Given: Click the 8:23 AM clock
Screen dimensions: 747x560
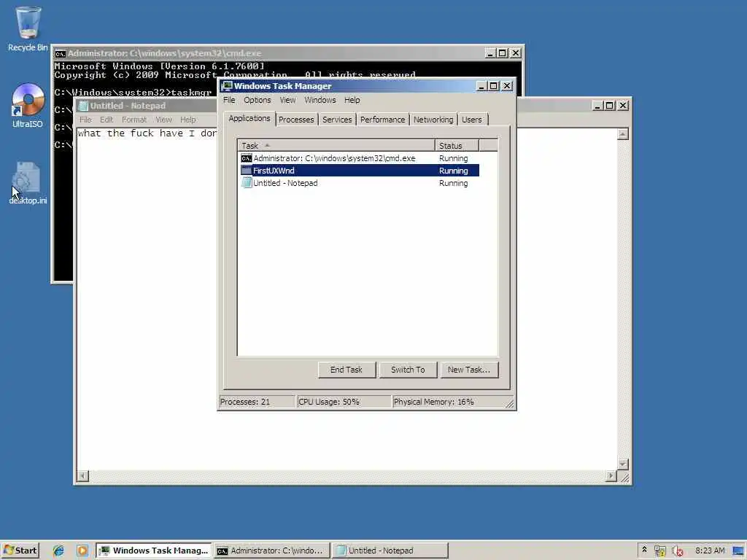Looking at the screenshot, I should [710, 551].
